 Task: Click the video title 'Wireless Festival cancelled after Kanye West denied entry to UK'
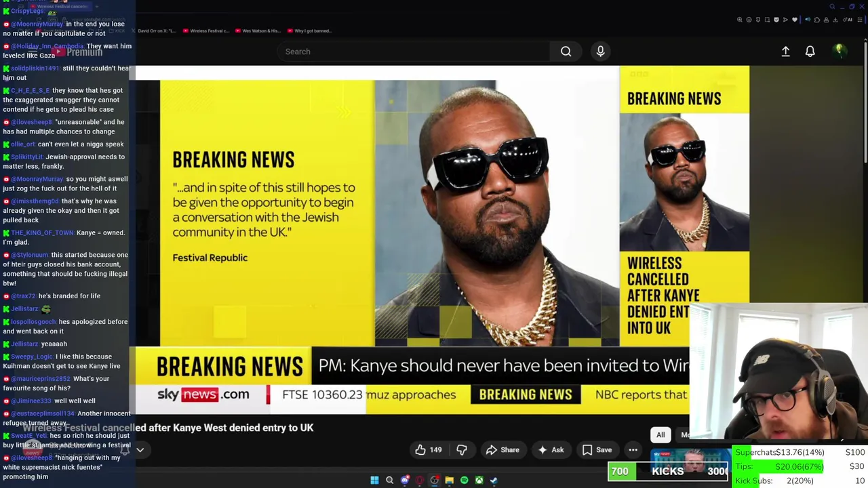[168, 428]
